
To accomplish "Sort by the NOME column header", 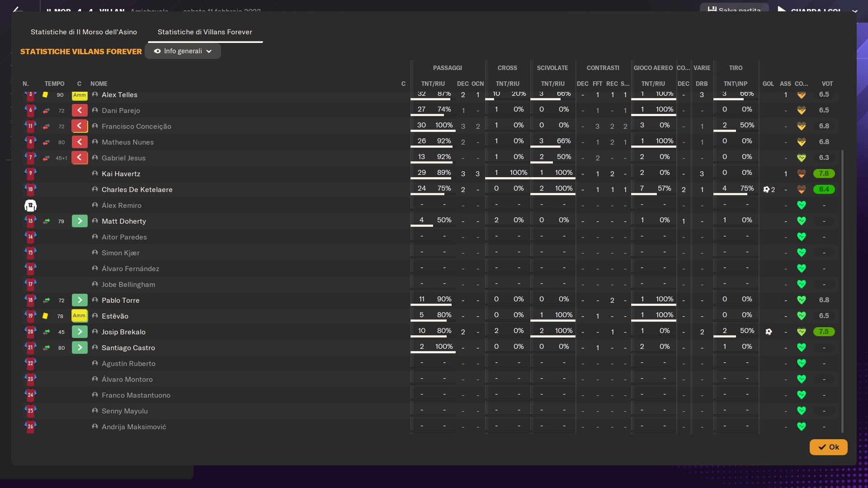I will [x=99, y=84].
